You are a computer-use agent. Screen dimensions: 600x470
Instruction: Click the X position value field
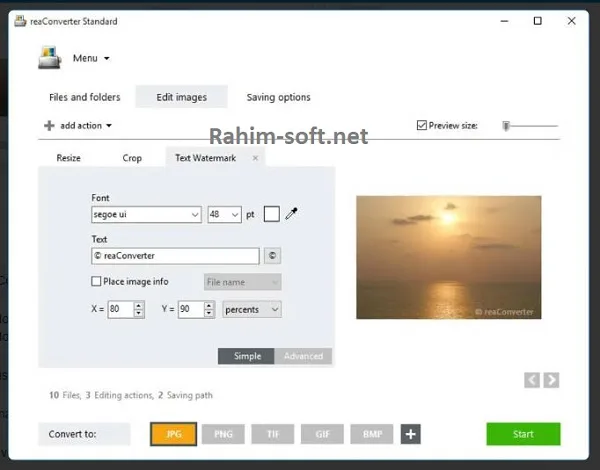click(x=121, y=309)
